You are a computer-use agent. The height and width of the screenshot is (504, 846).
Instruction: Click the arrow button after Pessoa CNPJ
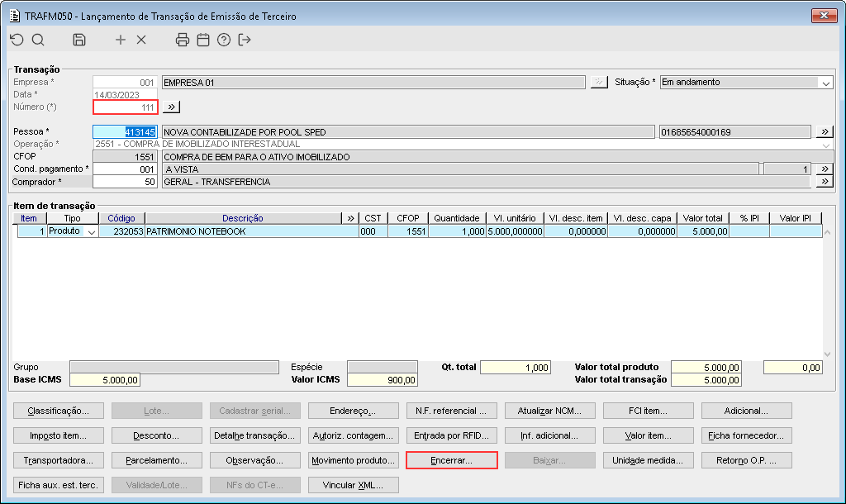point(825,131)
